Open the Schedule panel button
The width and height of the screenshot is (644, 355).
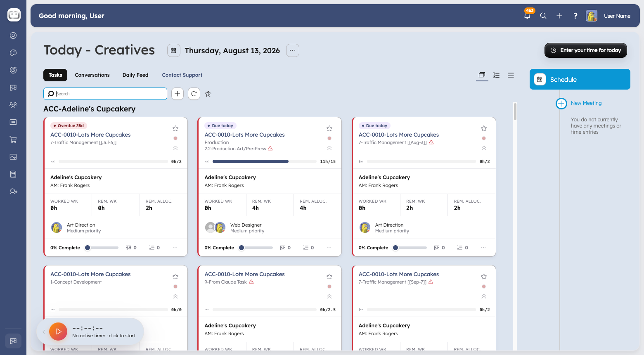click(x=580, y=79)
